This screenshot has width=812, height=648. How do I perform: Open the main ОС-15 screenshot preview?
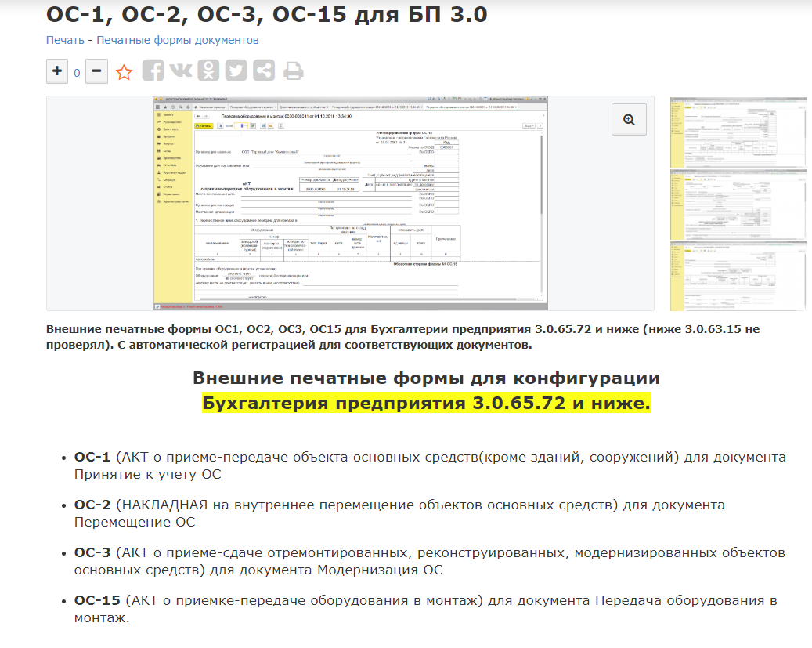click(350, 203)
